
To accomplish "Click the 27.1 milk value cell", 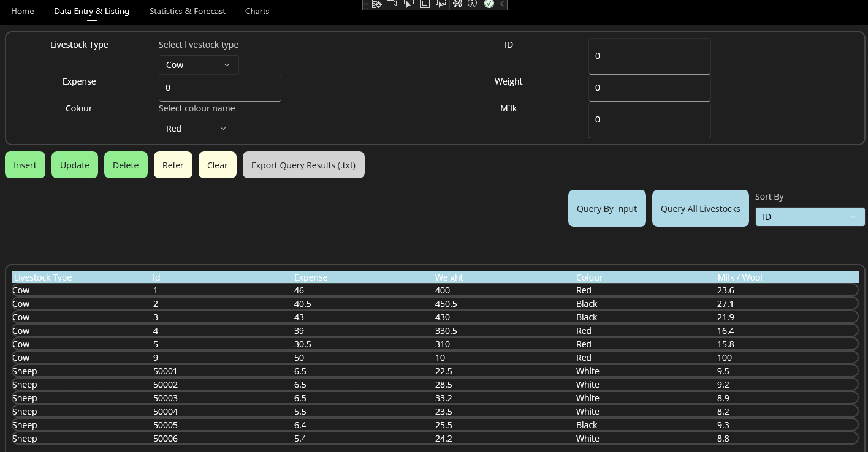I will pos(726,304).
